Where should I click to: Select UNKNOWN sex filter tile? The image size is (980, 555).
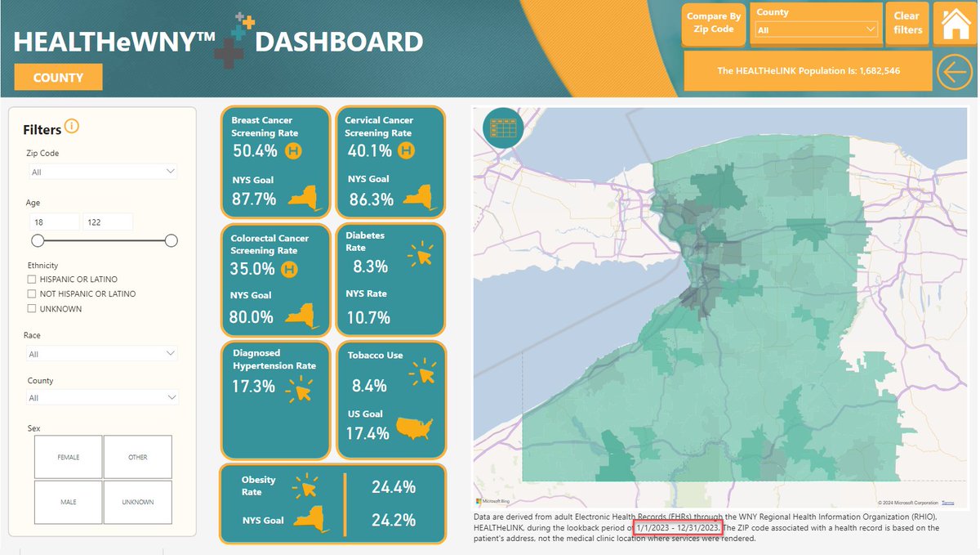[138, 502]
